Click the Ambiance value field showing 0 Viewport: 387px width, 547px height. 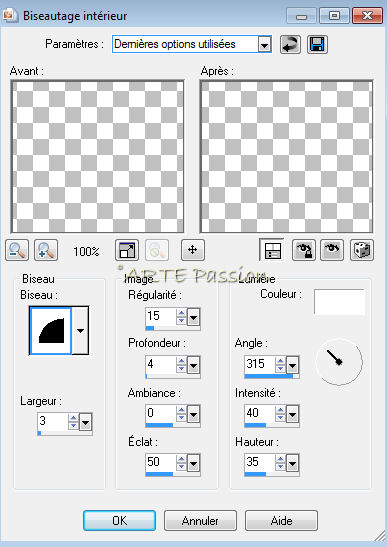click(160, 414)
